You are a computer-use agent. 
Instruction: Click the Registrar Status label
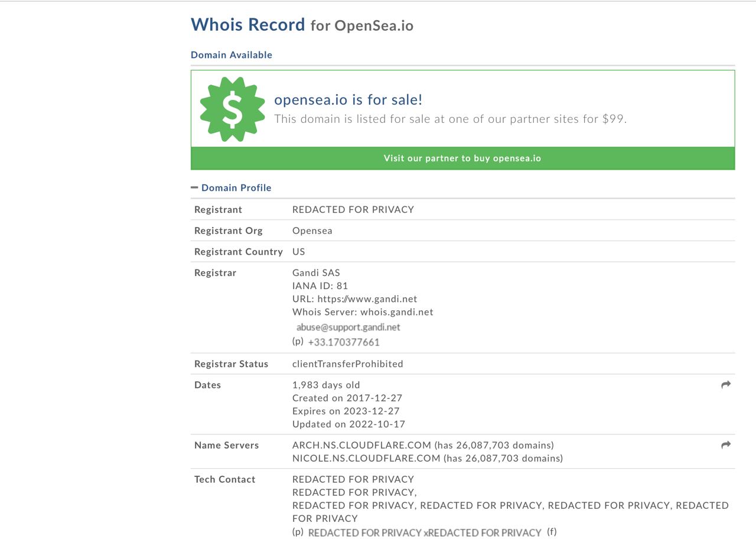(x=232, y=364)
